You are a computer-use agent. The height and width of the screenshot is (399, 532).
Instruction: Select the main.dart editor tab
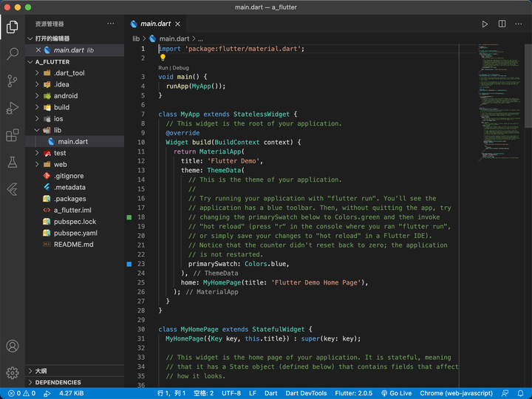click(155, 24)
